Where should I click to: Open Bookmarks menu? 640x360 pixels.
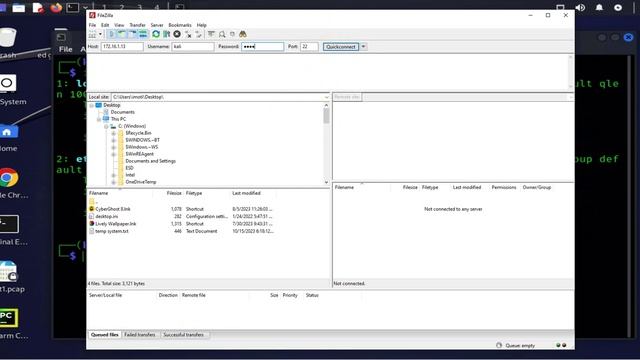coord(180,25)
